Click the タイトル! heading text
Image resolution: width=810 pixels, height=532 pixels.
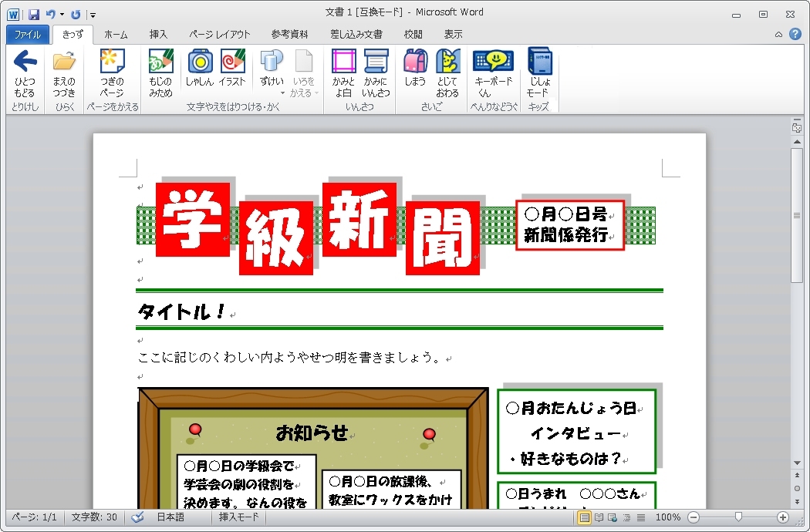coord(181,311)
